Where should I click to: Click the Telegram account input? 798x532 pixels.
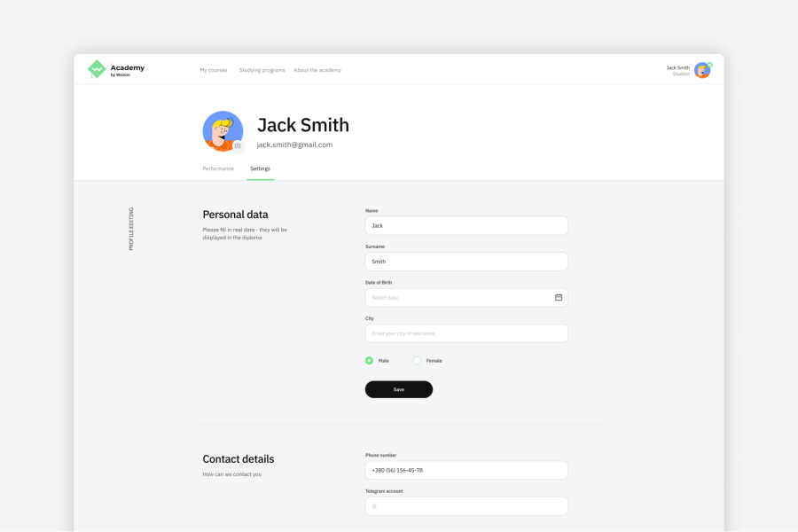point(466,506)
